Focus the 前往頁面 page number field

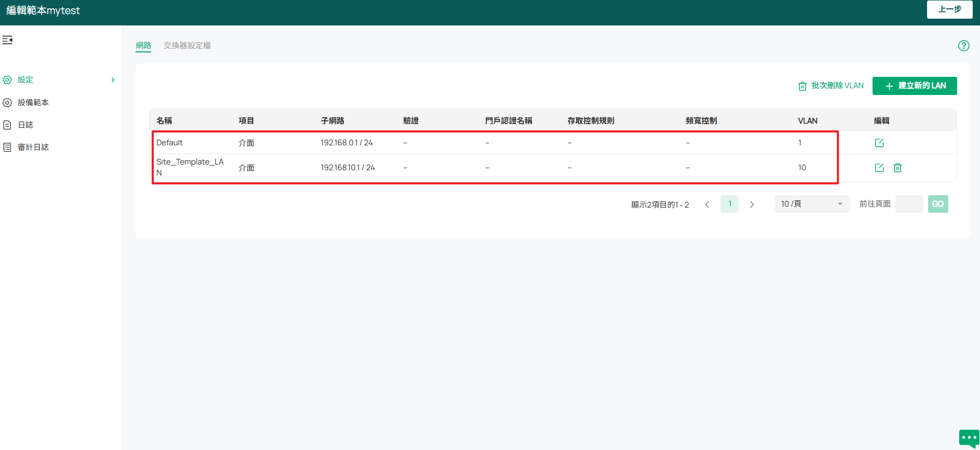click(909, 204)
